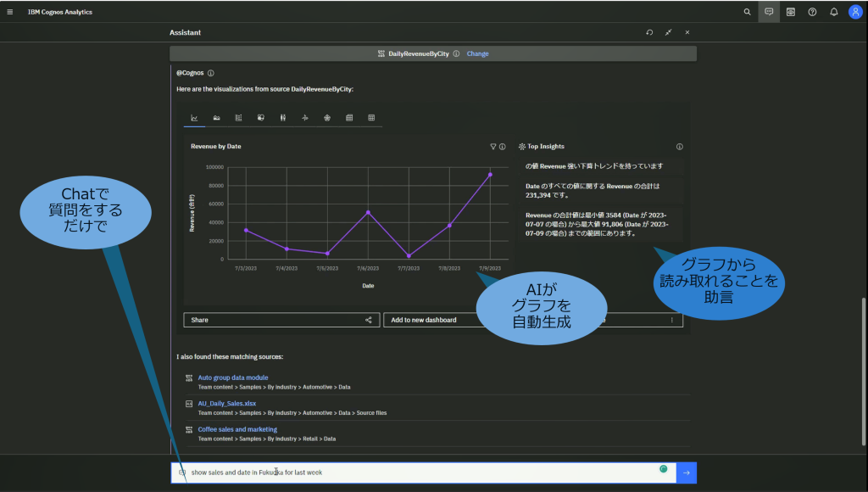Send the question with the arrow button
Screen dimensions: 868x492
point(687,472)
